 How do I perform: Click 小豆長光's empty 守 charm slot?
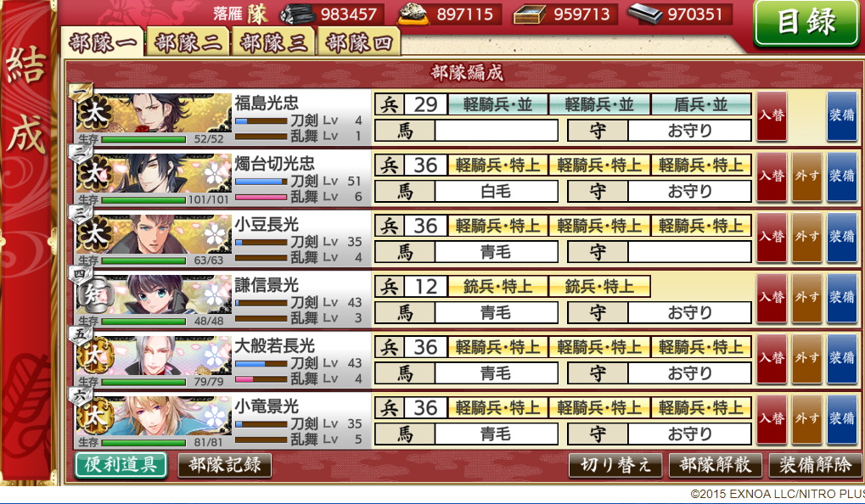point(689,253)
